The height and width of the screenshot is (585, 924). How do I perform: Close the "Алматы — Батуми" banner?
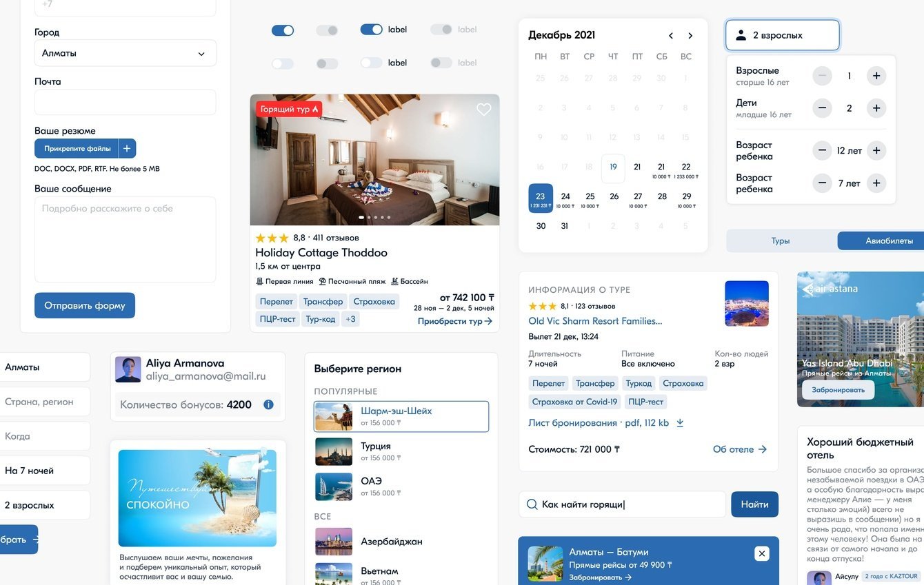761,553
